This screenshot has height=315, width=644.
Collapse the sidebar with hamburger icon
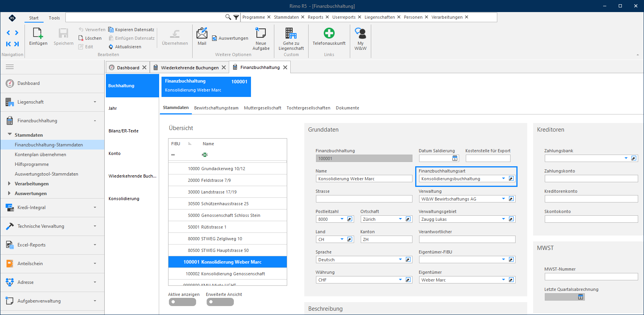click(10, 67)
